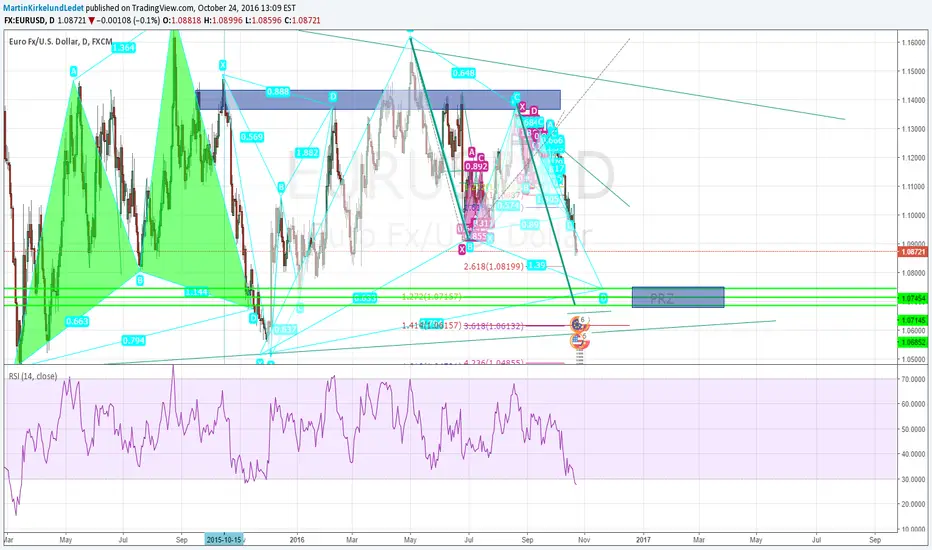Open the MartinKirkelundLedet author link
This screenshot has height=550, width=932.
pos(44,8)
